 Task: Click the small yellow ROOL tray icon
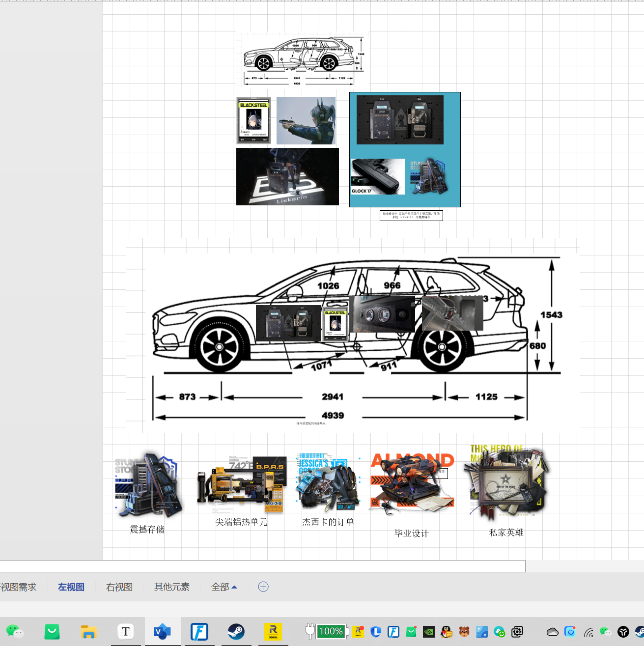tap(359, 632)
